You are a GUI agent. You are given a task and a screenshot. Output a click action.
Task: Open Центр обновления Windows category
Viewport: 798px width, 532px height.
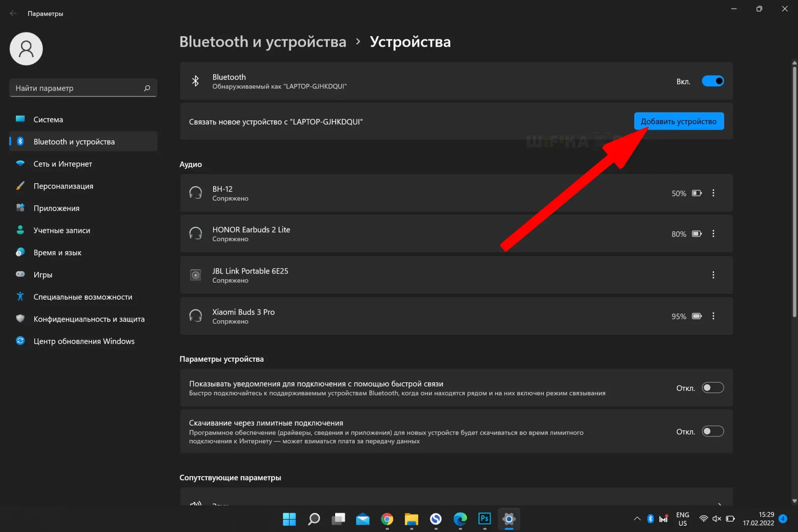point(83,341)
